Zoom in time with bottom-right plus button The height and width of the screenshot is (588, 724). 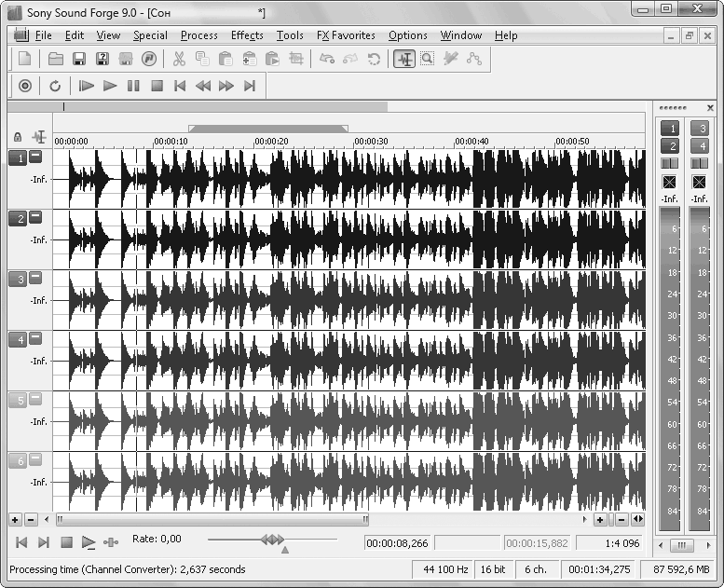point(599,519)
